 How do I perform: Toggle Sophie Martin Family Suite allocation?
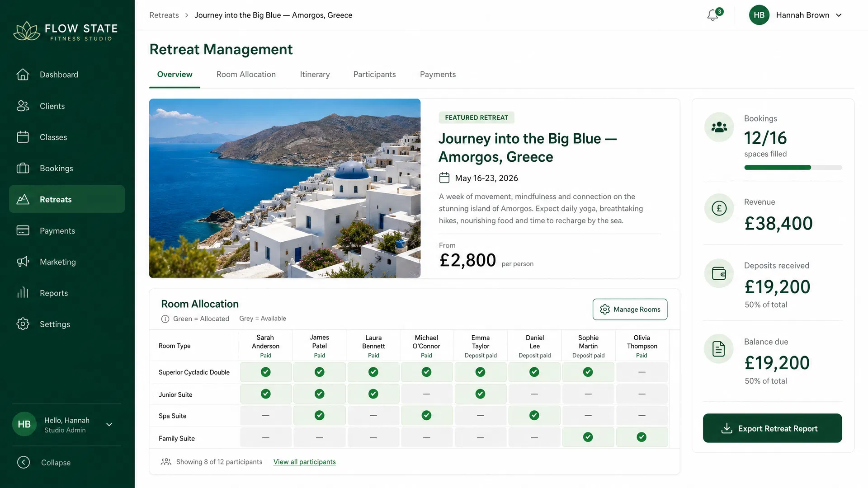[588, 437]
